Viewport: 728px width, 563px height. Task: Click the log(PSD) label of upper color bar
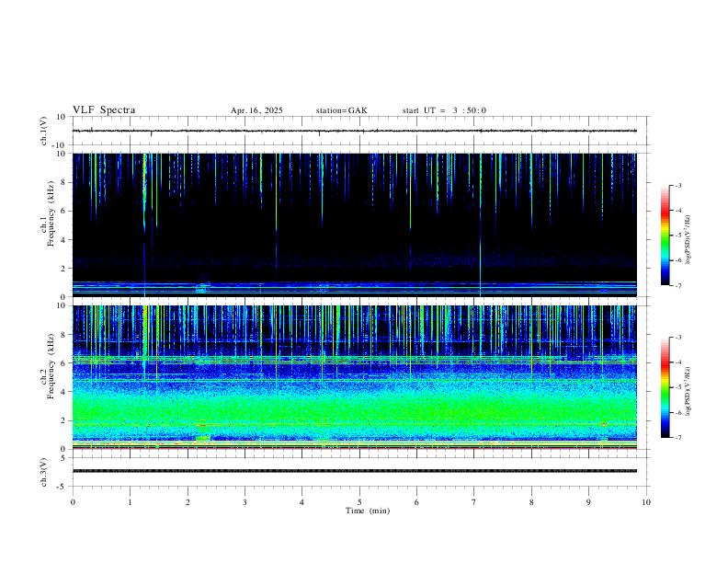click(688, 240)
